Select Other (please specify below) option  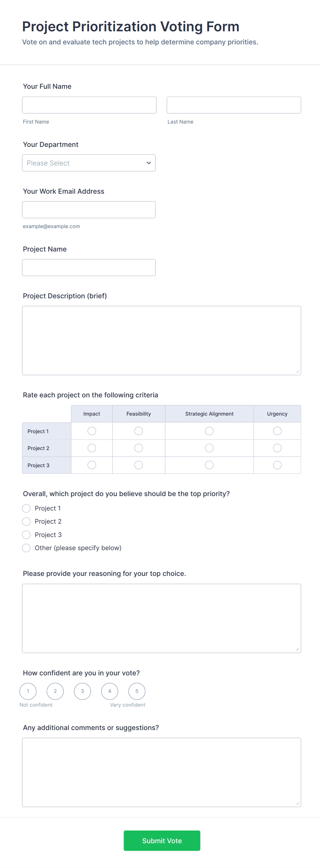(26, 548)
